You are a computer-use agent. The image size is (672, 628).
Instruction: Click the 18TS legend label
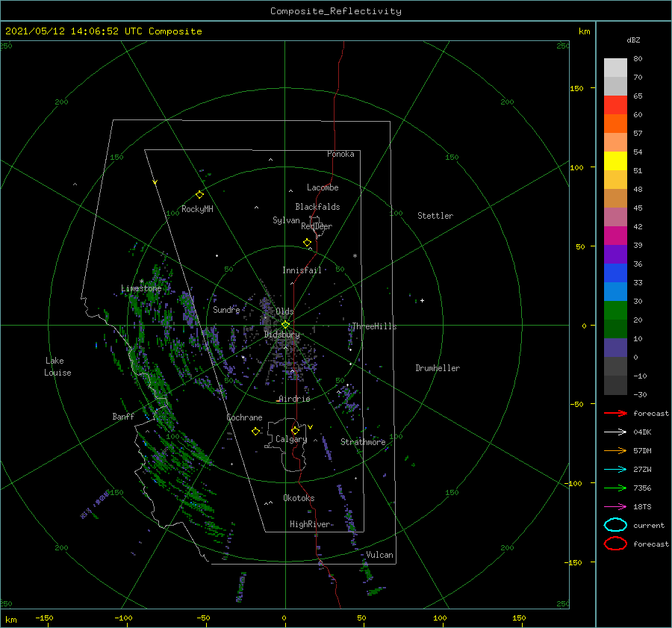[x=642, y=507]
